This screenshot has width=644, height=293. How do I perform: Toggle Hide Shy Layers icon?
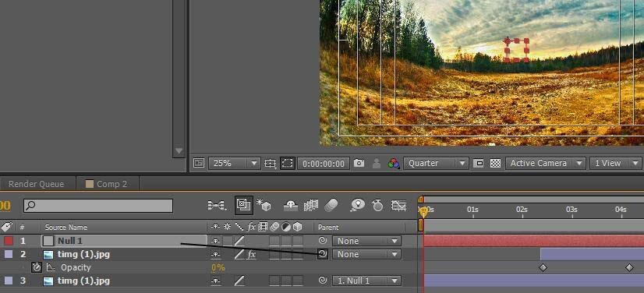[291, 205]
